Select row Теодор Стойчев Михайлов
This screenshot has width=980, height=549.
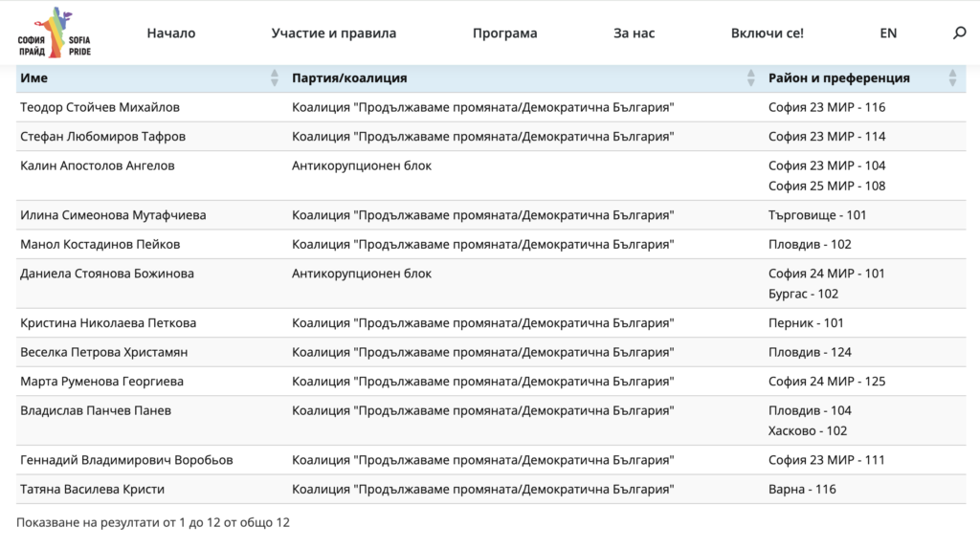point(100,107)
